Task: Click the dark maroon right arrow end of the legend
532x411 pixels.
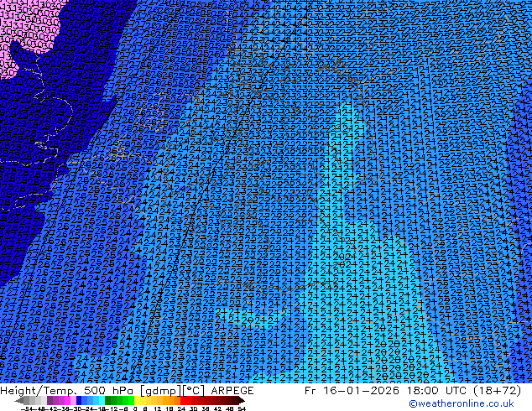Action: [x=242, y=400]
